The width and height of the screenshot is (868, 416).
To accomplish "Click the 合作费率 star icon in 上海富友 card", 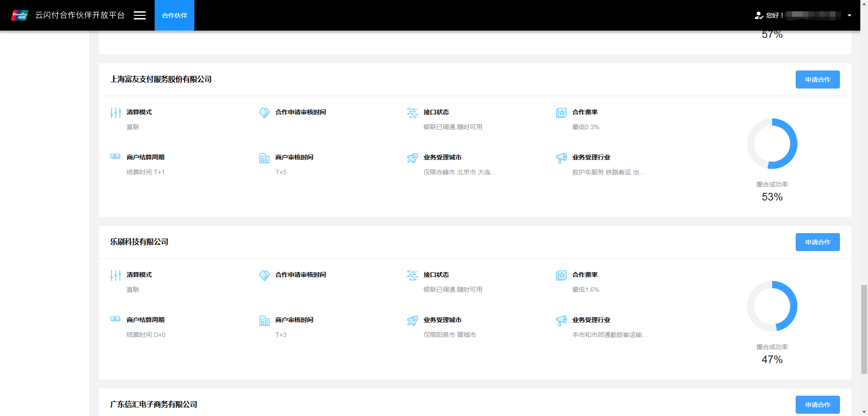I will [x=561, y=113].
